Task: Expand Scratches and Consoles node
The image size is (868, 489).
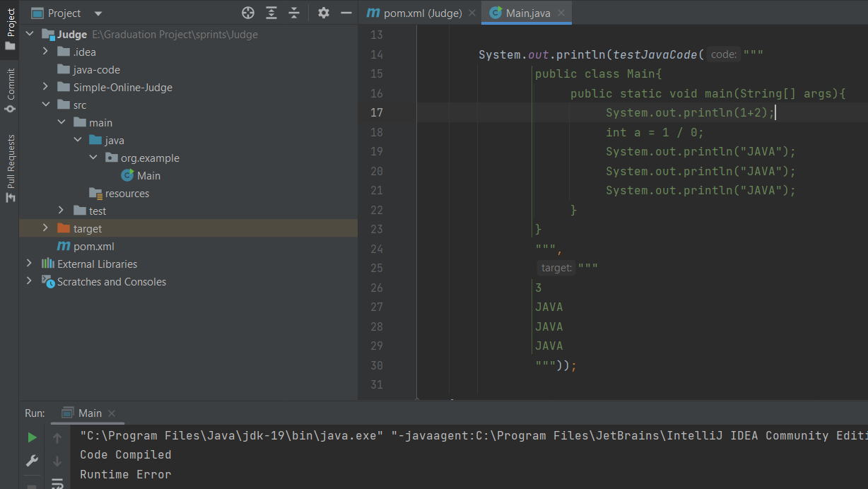Action: 29,281
